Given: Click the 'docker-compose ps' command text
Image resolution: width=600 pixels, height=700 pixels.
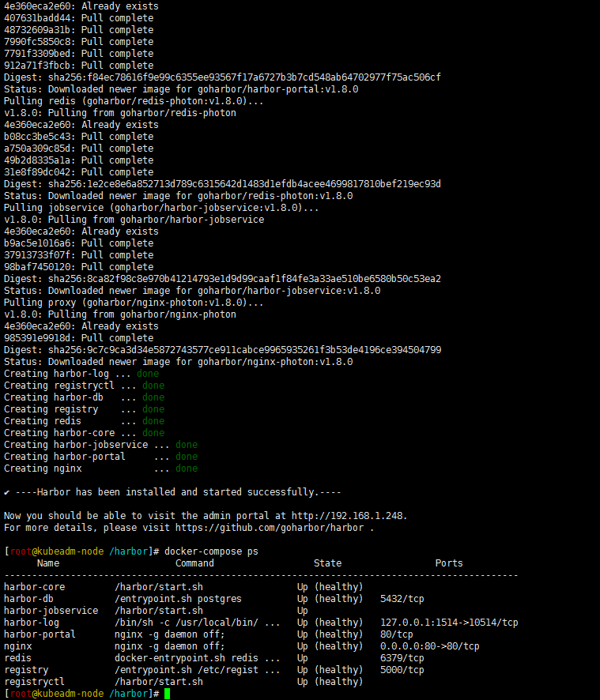Looking at the screenshot, I should [x=211, y=551].
